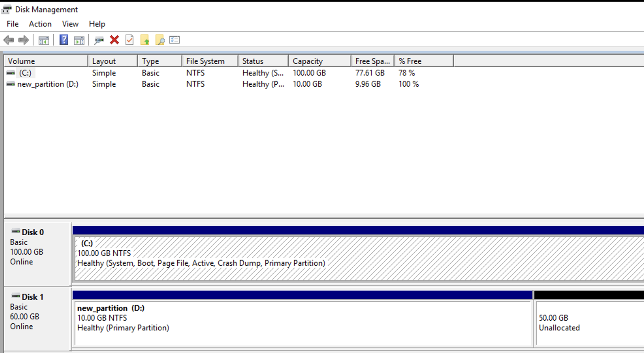This screenshot has height=353, width=644.
Task: Click the Back navigation arrow
Action: point(9,40)
